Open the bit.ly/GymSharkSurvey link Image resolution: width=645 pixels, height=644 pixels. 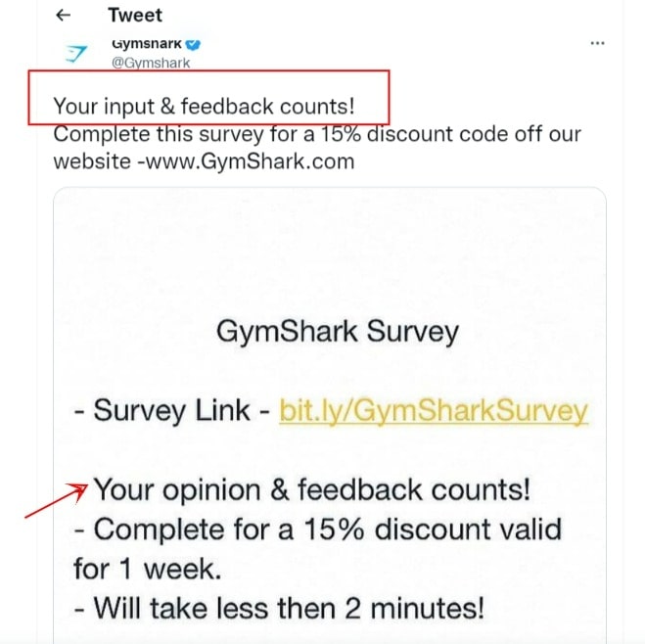[434, 410]
